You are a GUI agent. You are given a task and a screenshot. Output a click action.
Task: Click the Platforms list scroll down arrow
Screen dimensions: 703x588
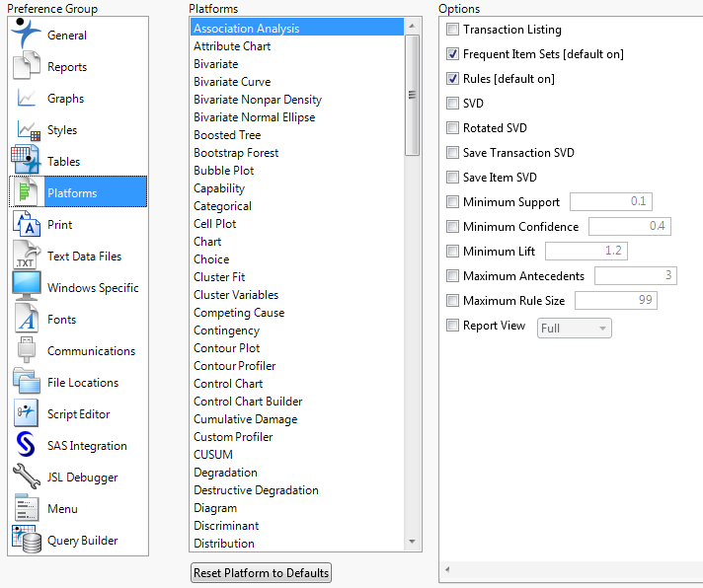(x=412, y=542)
